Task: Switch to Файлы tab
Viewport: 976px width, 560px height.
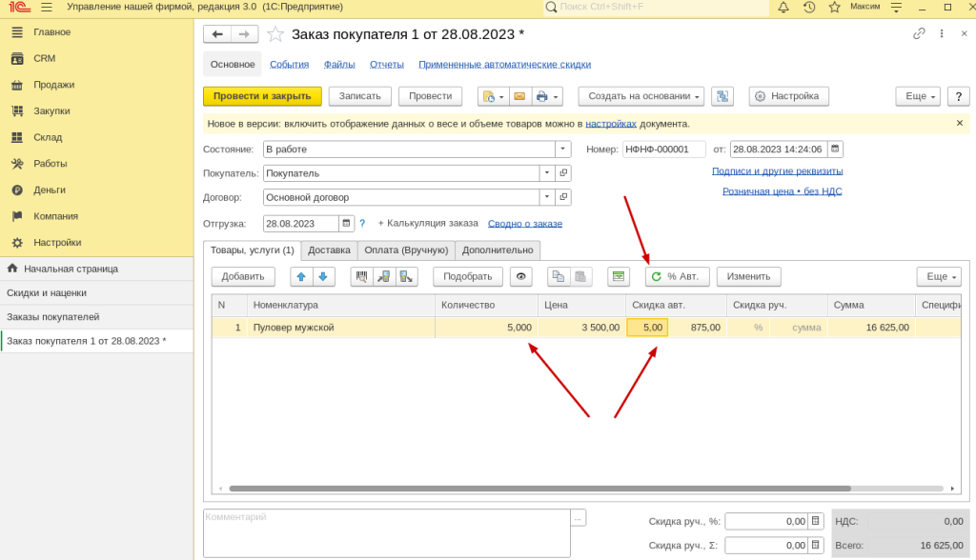Action: pyautogui.click(x=339, y=64)
